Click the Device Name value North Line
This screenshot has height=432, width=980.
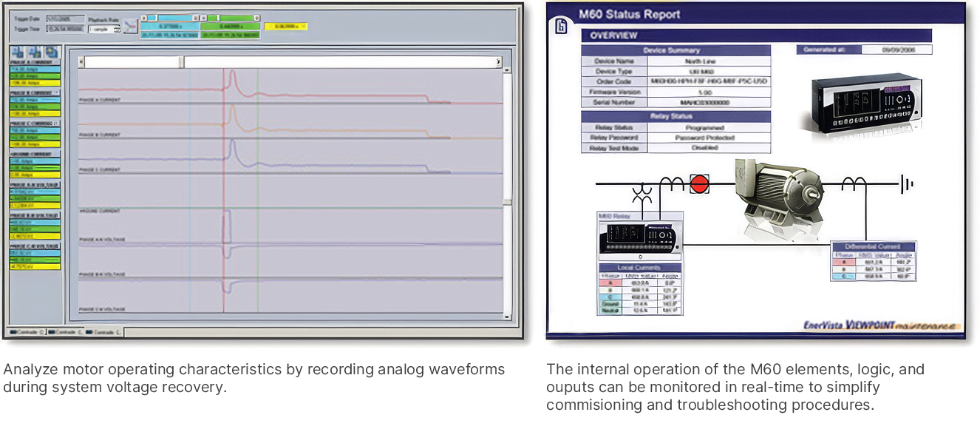click(x=710, y=61)
